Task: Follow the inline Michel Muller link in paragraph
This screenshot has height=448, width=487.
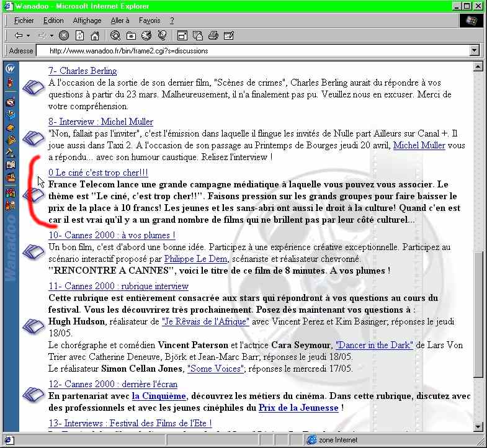Action: pyautogui.click(x=419, y=145)
